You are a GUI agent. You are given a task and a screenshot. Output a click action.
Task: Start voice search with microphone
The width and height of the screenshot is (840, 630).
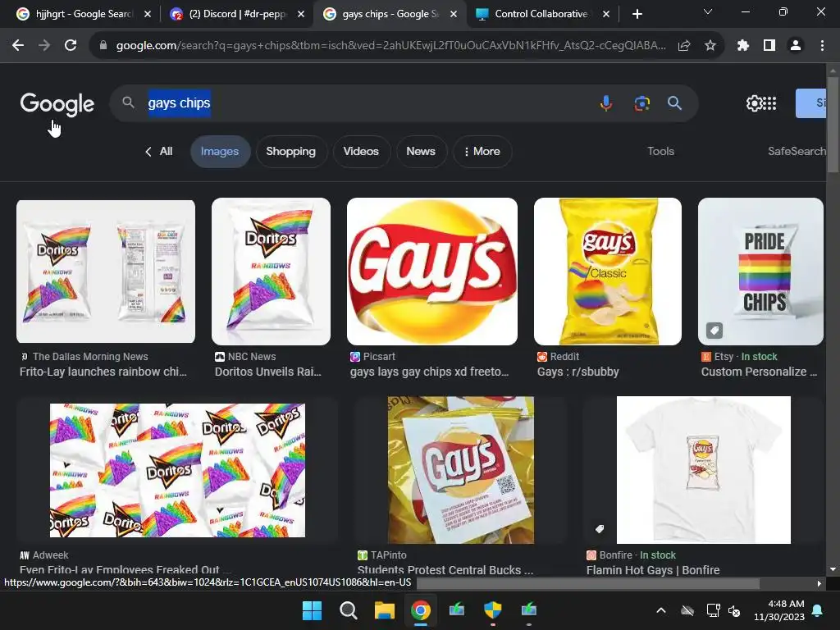click(x=606, y=103)
